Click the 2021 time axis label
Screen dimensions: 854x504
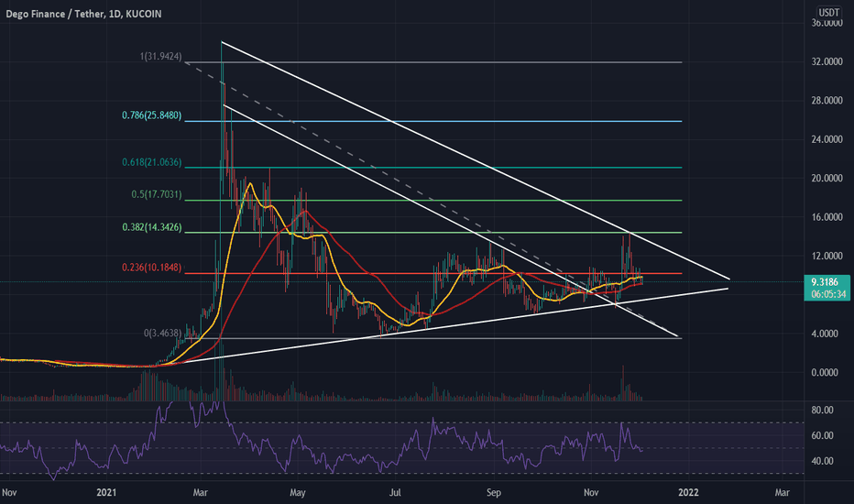click(x=106, y=493)
